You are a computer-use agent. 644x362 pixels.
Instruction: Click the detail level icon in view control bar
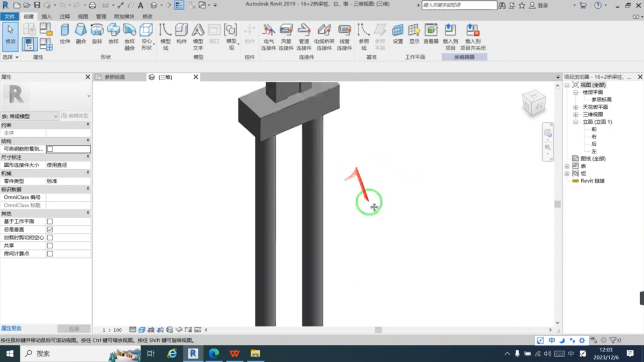133,330
